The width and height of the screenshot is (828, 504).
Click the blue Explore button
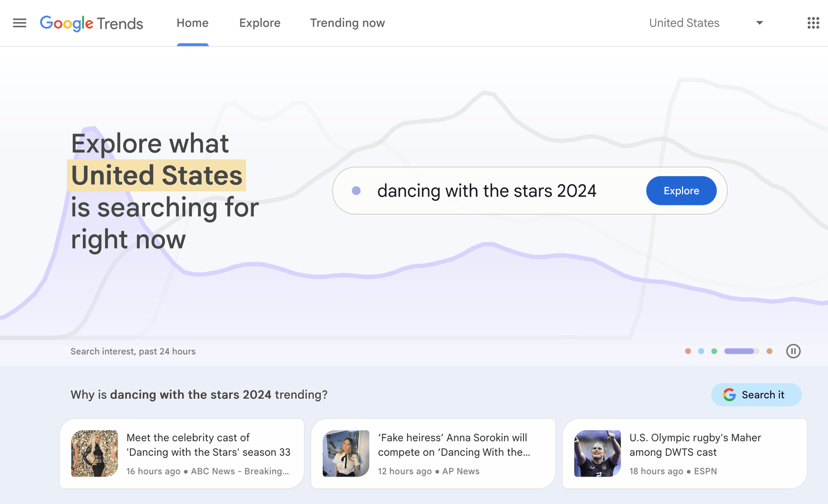pos(681,191)
